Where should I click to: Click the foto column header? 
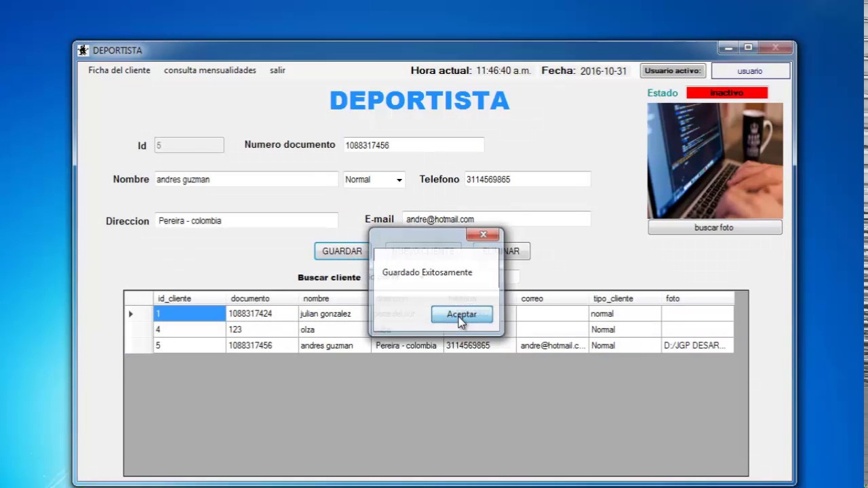[x=698, y=298]
